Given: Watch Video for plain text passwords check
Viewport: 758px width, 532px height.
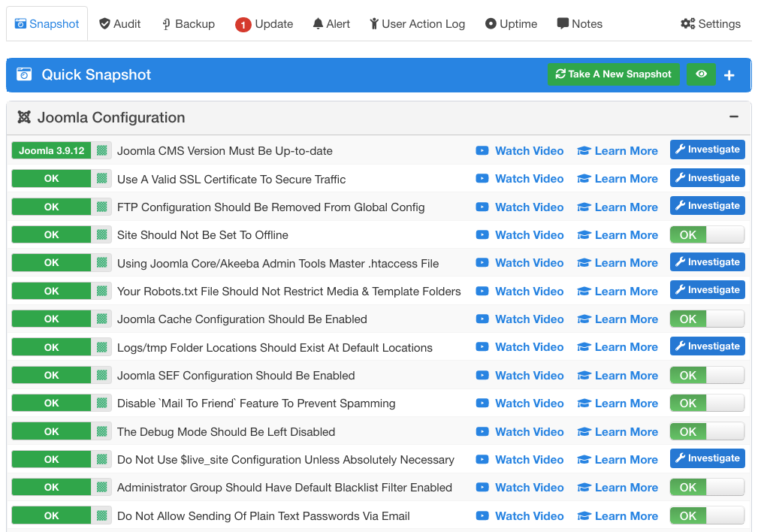Looking at the screenshot, I should click(x=520, y=516).
